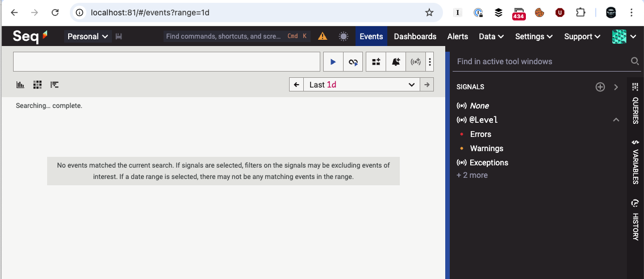644x279 pixels.
Task: Click the bell add alert icon
Action: (x=396, y=62)
